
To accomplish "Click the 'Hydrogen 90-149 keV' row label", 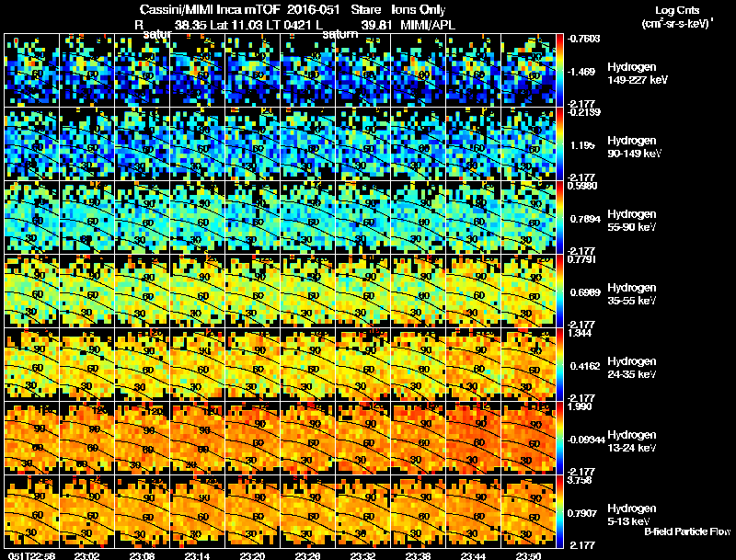I will tap(634, 147).
